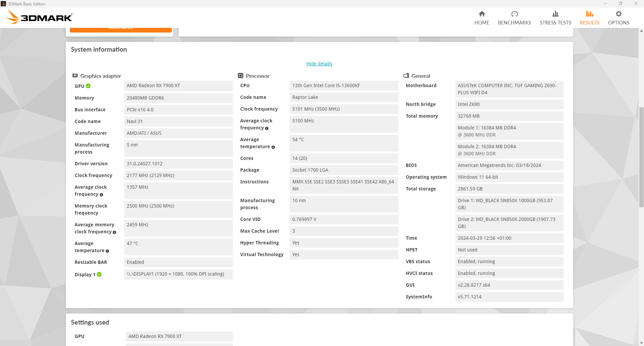
Task: Click the green check next to GPU
Action: (x=88, y=86)
